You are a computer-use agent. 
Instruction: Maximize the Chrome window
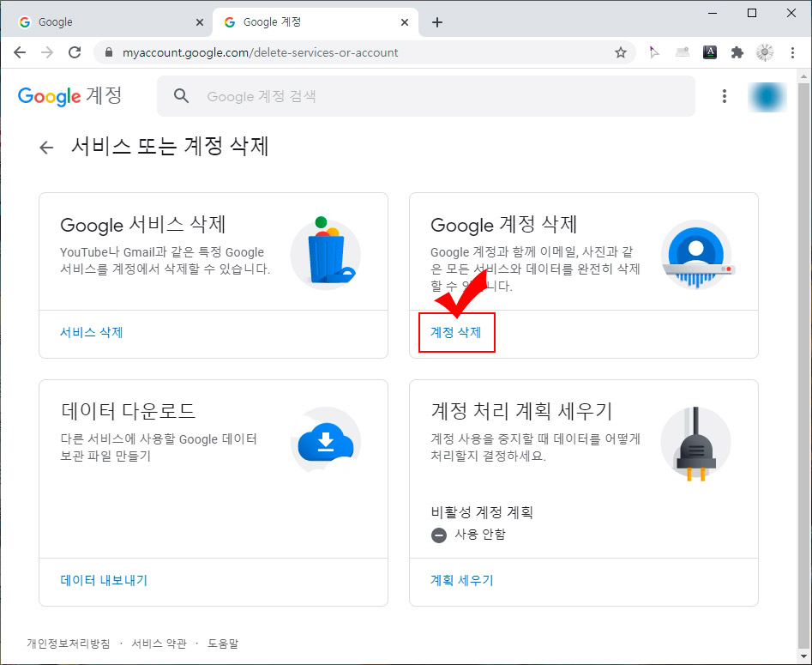752,13
